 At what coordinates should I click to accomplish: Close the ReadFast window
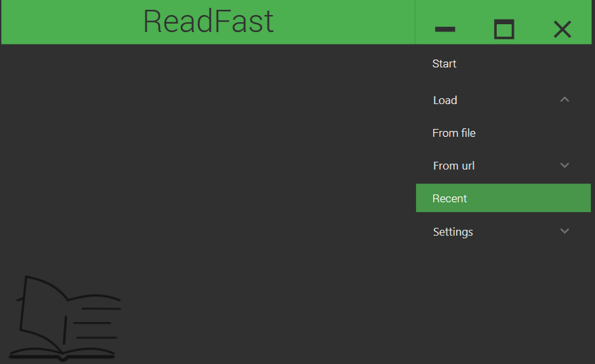coord(562,29)
